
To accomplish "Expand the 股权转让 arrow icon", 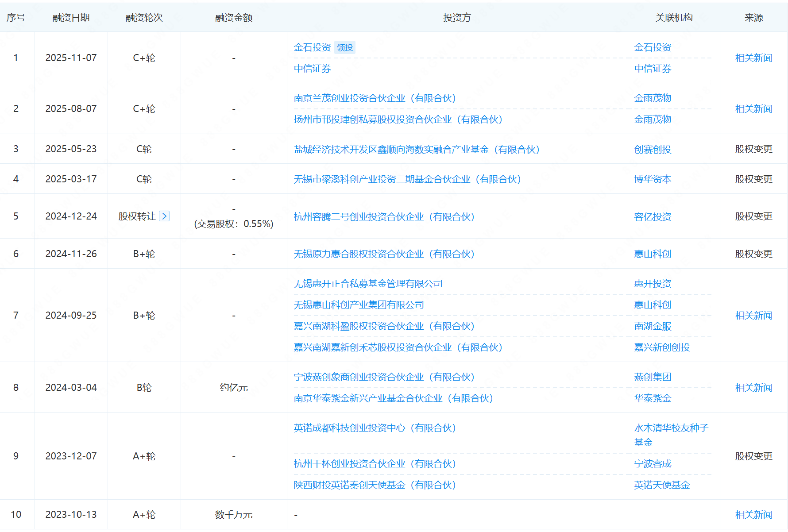I will point(164,216).
